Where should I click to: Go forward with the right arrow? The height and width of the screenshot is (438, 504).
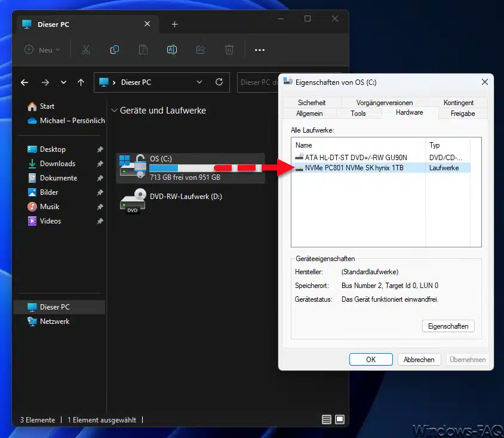(45, 82)
